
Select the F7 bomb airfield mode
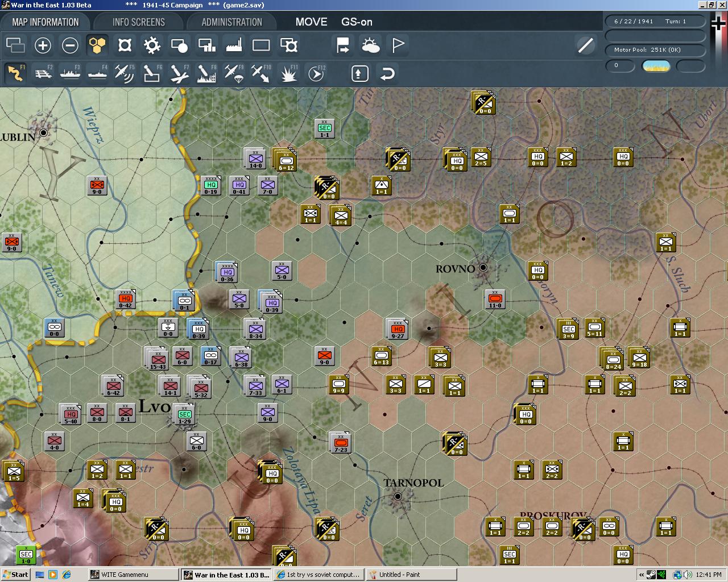click(x=179, y=73)
